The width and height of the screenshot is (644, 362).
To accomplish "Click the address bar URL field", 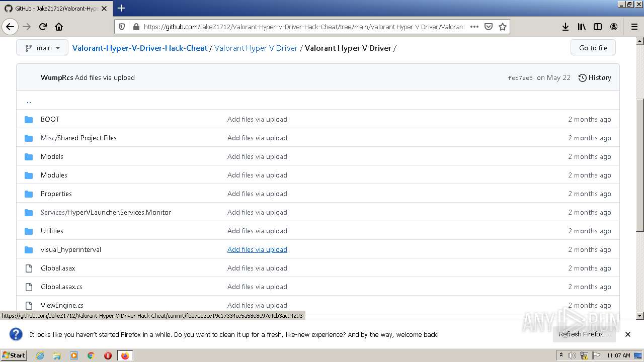I will pyautogui.click(x=304, y=27).
